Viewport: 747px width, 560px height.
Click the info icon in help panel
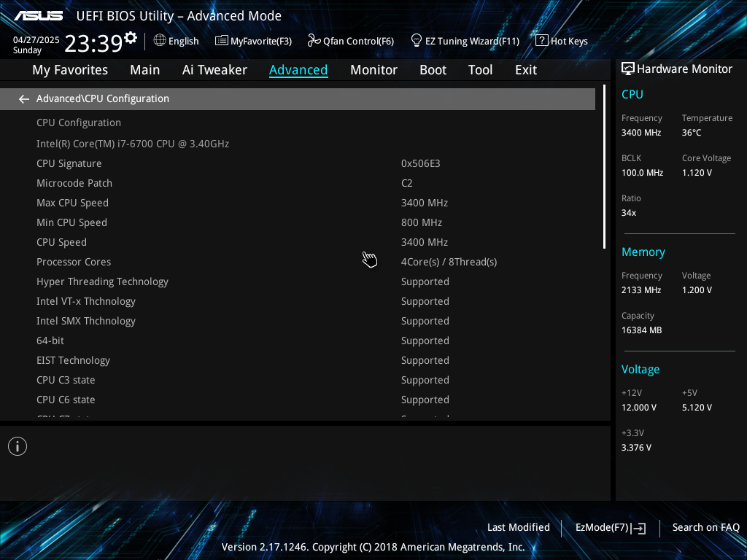[18, 446]
